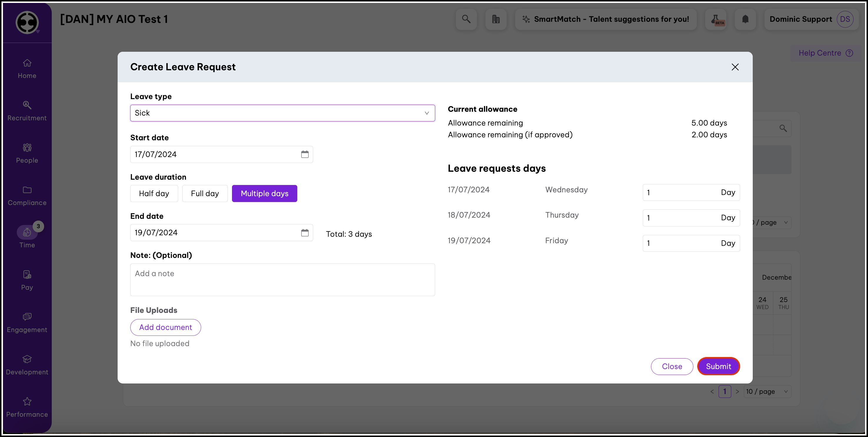This screenshot has width=868, height=437.
Task: Edit the Wednesday 17/07/2024 day amount
Action: click(x=691, y=192)
